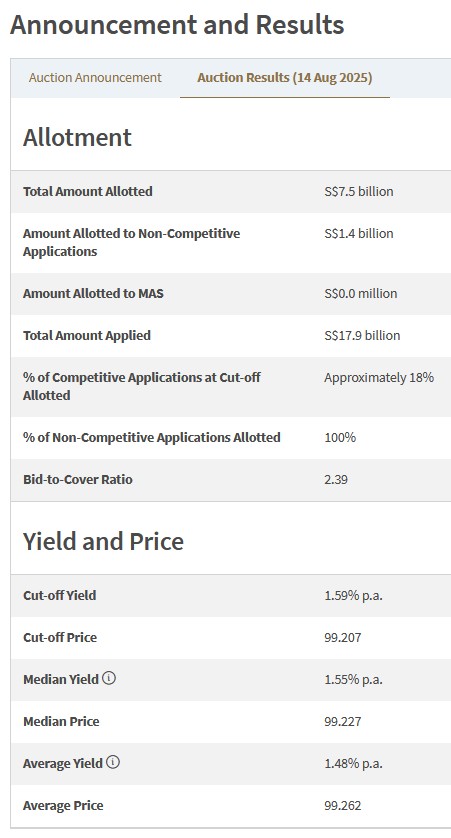Select the Total Amount Allotted label

88,191
